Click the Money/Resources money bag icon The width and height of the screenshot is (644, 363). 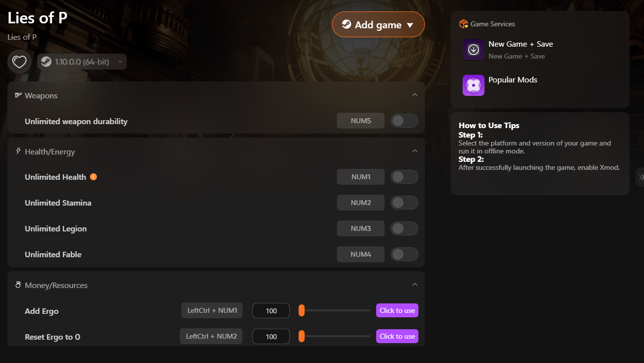tap(18, 285)
